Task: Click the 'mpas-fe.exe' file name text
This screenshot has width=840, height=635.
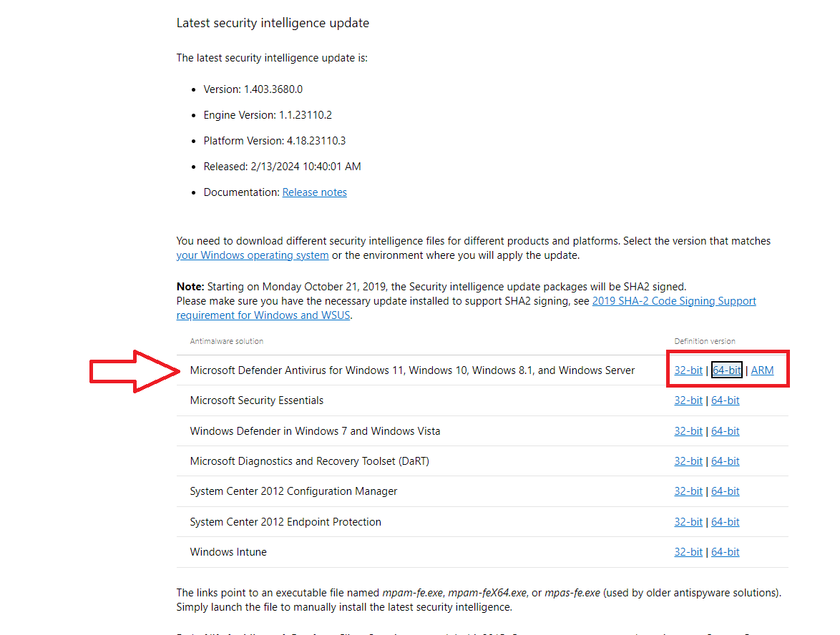Action: click(x=572, y=593)
